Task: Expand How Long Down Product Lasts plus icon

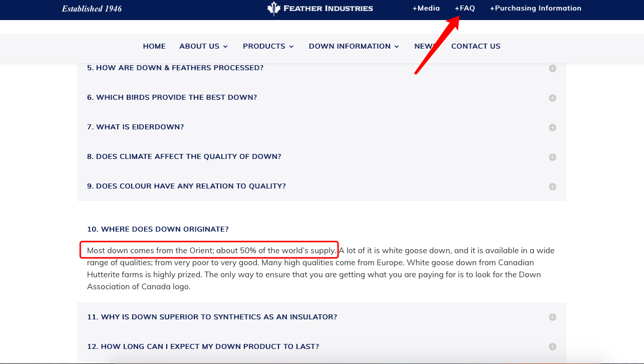Action: point(552,346)
